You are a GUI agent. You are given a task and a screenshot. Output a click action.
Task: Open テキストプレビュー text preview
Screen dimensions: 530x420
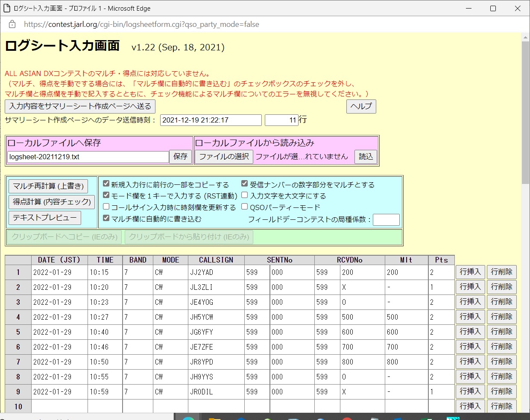coord(45,218)
